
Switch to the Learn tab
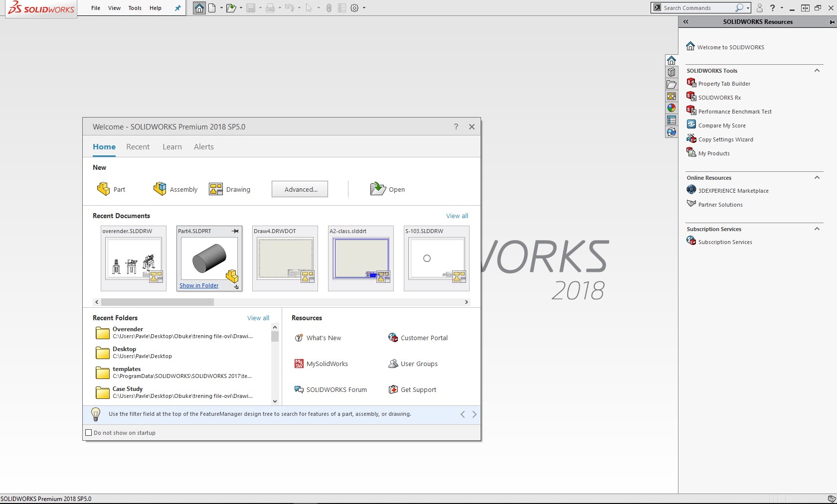(x=172, y=147)
